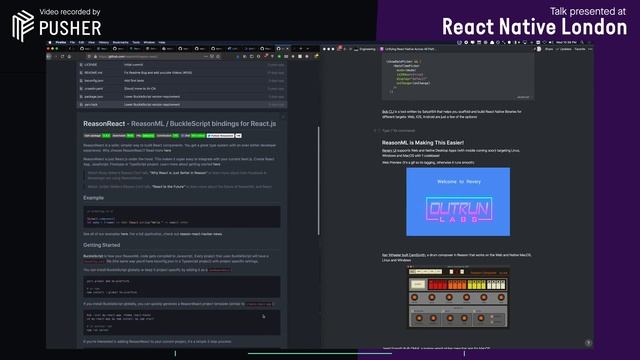Open the Bookmarks menu
The height and width of the screenshot is (360, 640).
(x=120, y=42)
